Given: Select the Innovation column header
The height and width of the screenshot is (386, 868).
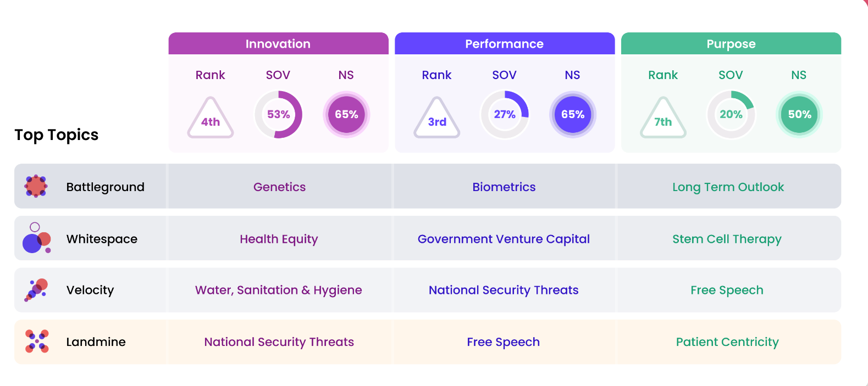Looking at the screenshot, I should [278, 44].
